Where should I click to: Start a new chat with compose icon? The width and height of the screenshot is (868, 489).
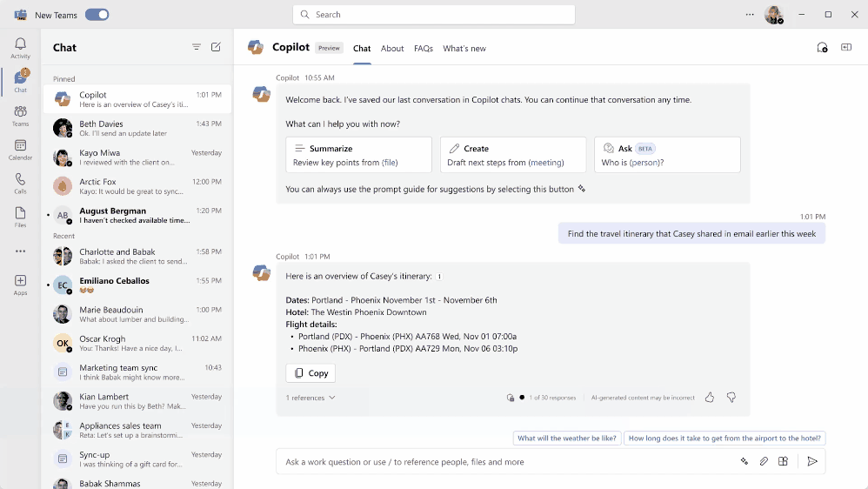coord(216,47)
